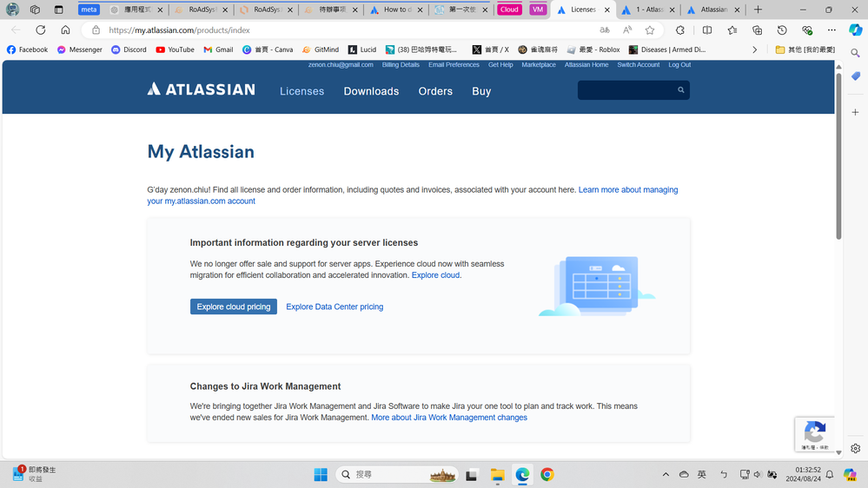Open the Favorites list icon
868x488 pixels.
click(732, 30)
